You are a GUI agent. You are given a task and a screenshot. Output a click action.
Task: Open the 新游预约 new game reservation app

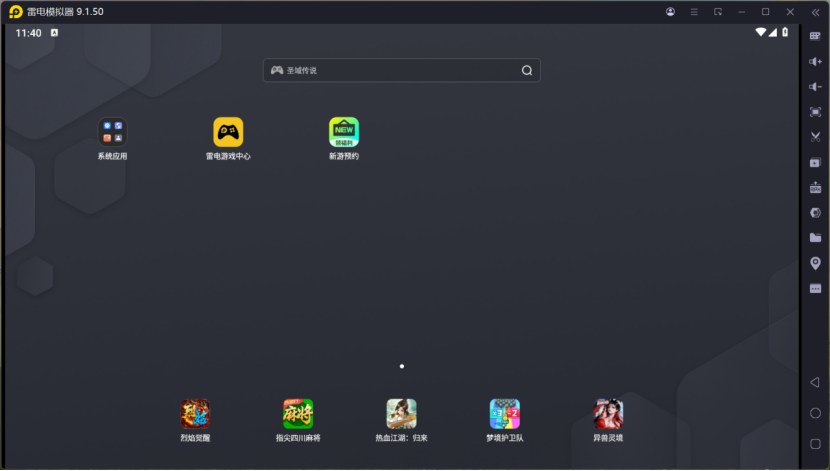343,133
